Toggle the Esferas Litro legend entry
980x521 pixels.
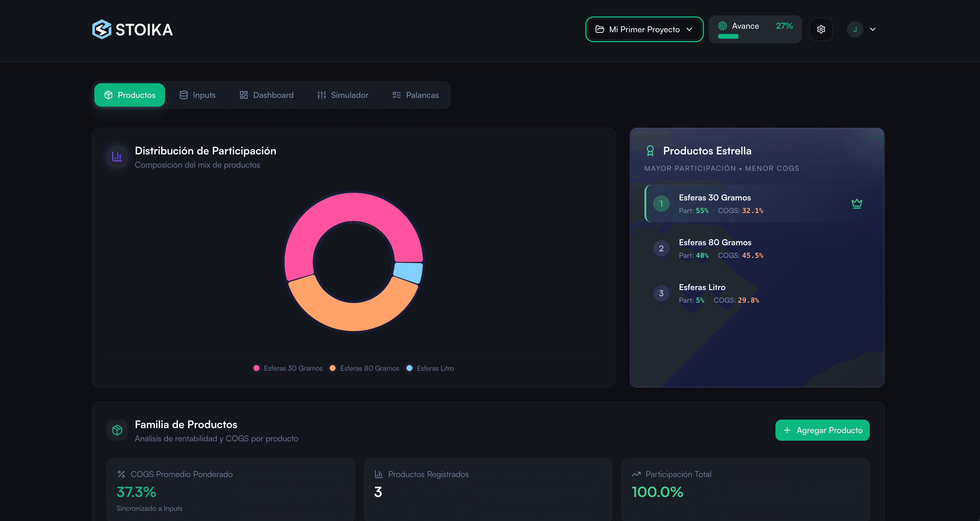[431, 368]
